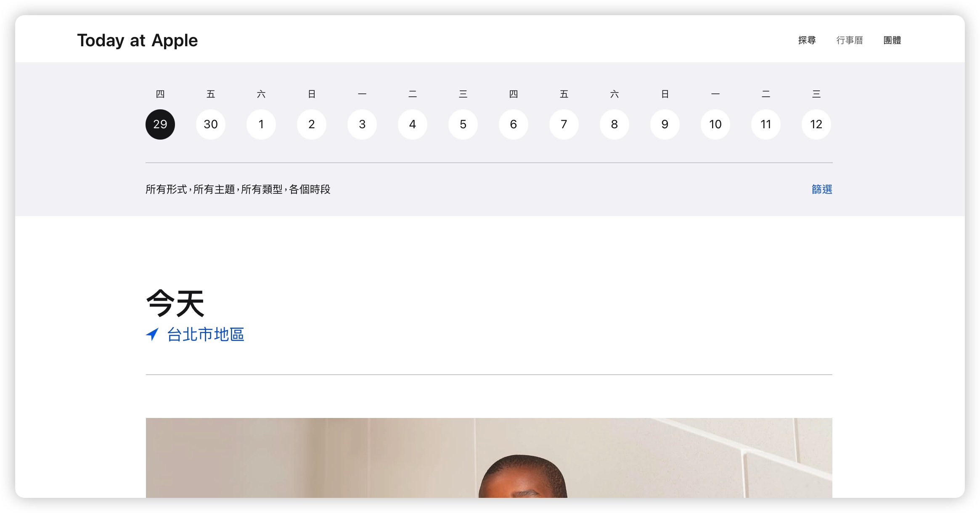Select date 30 in the calendar

pyautogui.click(x=211, y=124)
